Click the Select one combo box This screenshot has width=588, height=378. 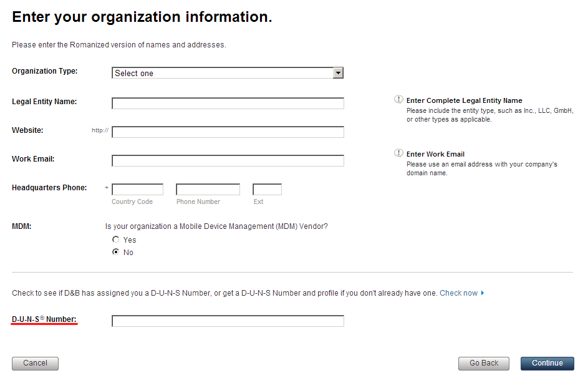point(228,73)
